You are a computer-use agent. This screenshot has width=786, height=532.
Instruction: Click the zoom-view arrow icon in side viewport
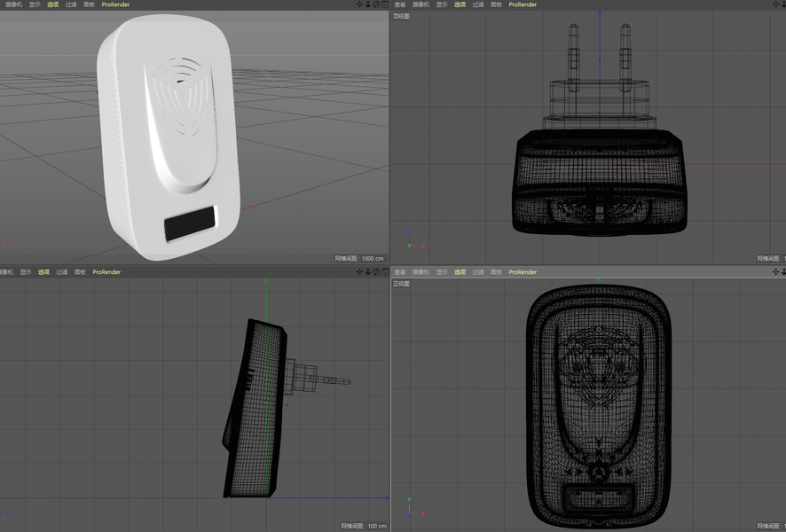pyautogui.click(x=368, y=272)
